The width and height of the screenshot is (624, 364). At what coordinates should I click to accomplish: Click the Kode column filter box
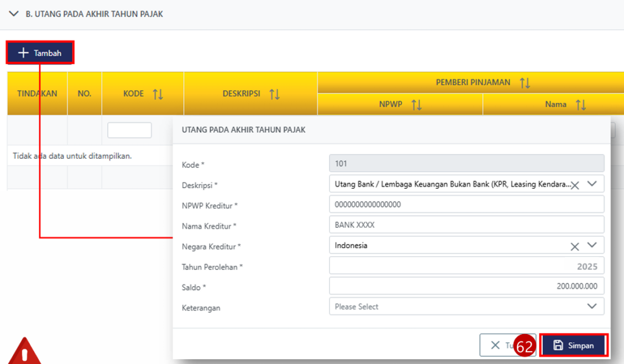coord(129,130)
